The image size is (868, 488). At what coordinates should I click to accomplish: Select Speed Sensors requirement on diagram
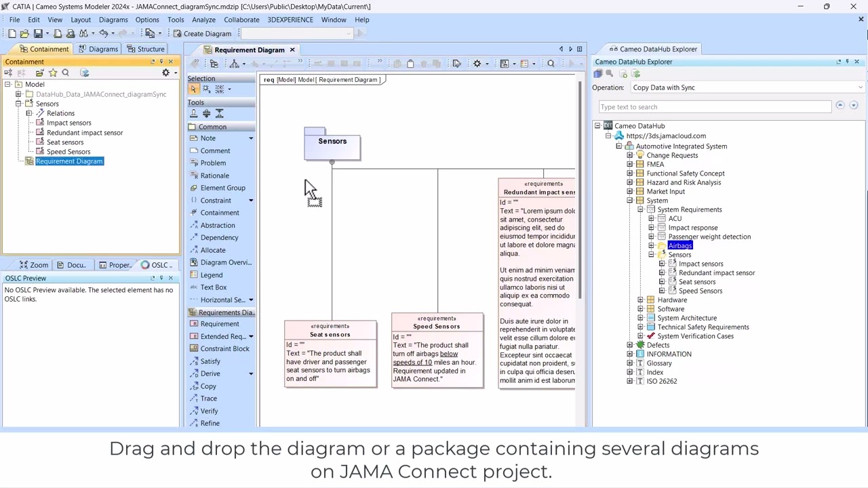[x=437, y=350]
